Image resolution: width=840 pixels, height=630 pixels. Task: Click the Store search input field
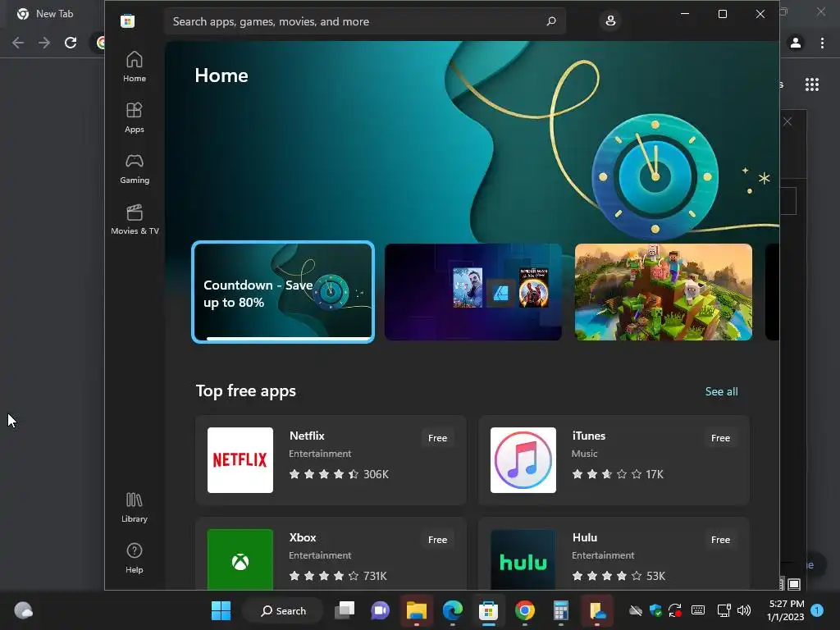click(365, 21)
